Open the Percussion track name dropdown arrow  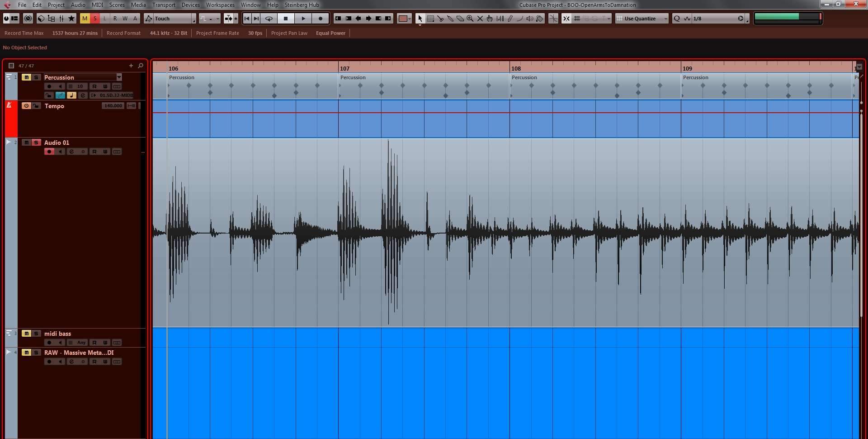(119, 77)
